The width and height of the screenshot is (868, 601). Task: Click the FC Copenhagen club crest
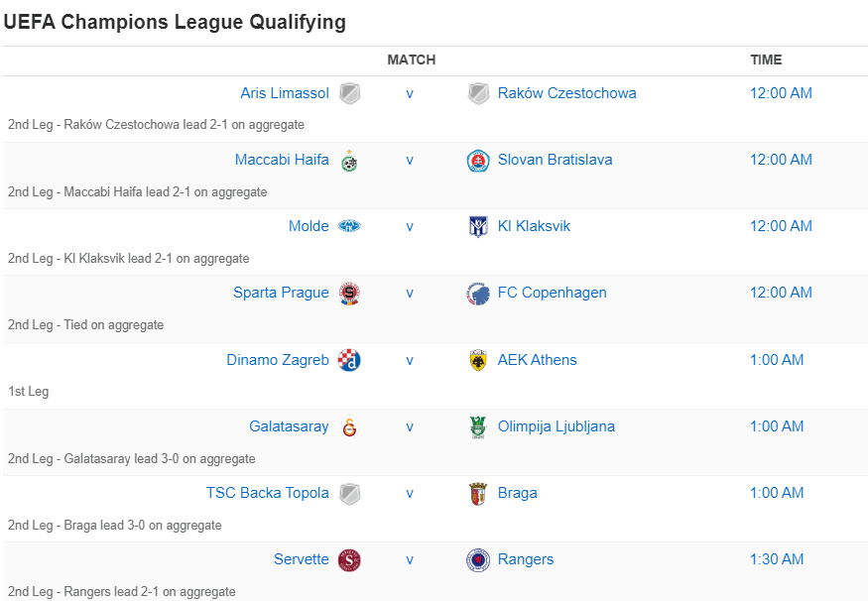click(x=478, y=292)
